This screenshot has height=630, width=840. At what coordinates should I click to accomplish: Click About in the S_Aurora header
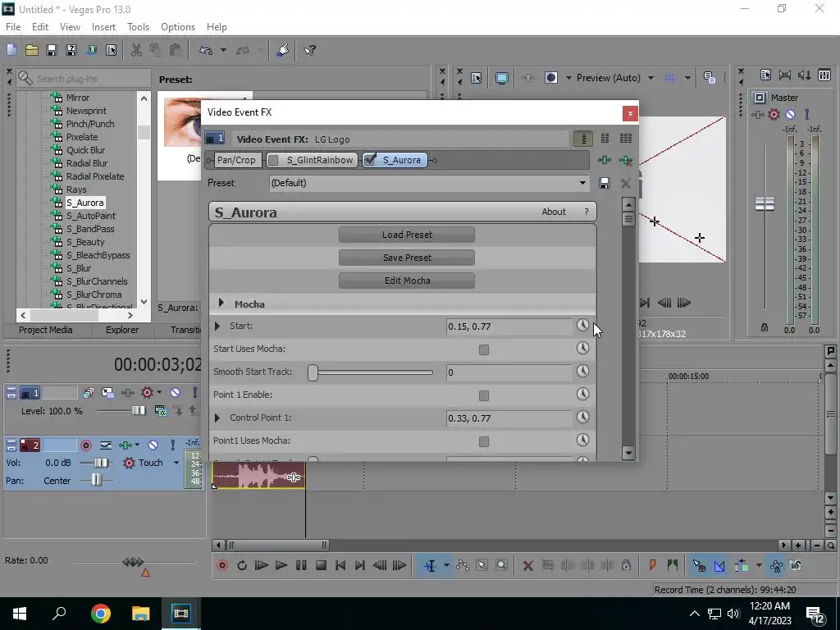click(554, 212)
